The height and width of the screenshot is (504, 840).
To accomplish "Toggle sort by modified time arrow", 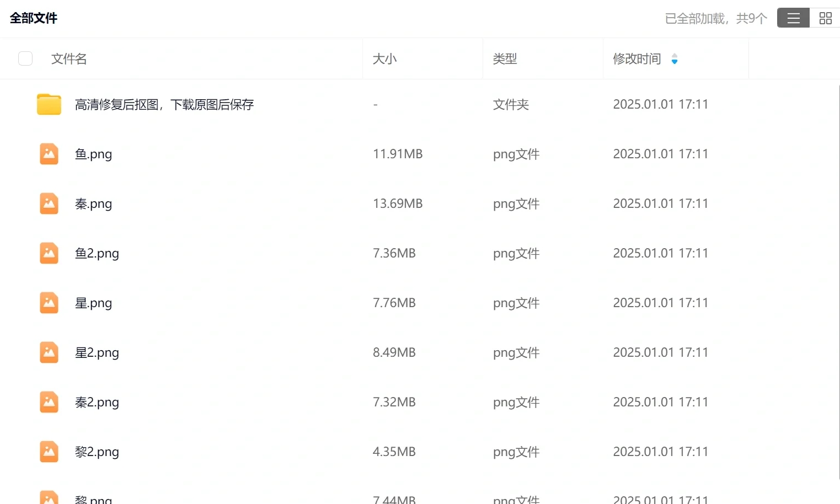I will (674, 58).
